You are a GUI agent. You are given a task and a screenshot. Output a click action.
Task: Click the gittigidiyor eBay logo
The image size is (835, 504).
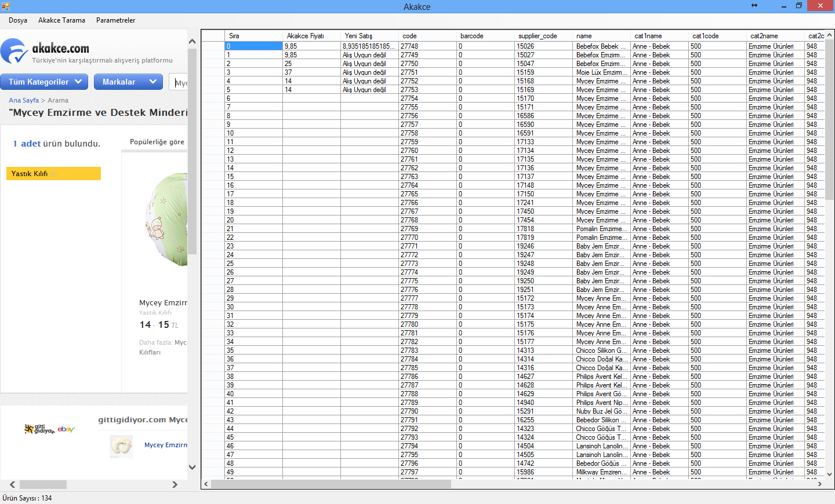point(49,429)
